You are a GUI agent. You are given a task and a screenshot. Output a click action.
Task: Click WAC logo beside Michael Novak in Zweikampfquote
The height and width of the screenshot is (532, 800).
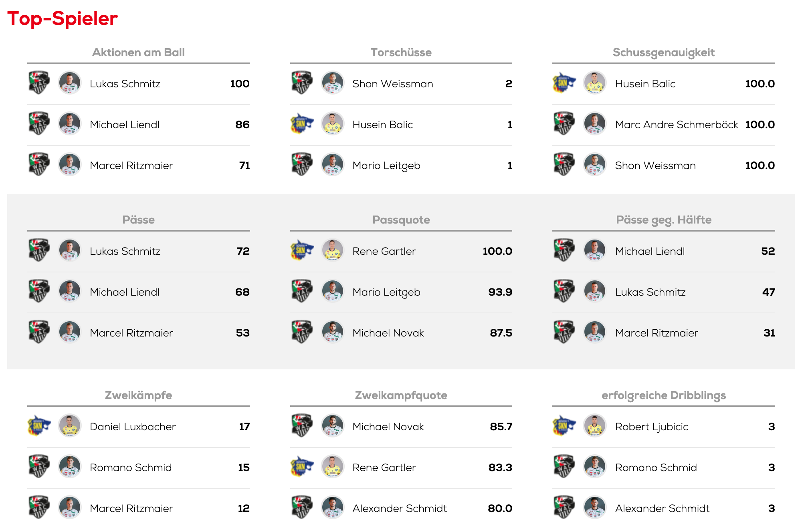[x=302, y=426]
